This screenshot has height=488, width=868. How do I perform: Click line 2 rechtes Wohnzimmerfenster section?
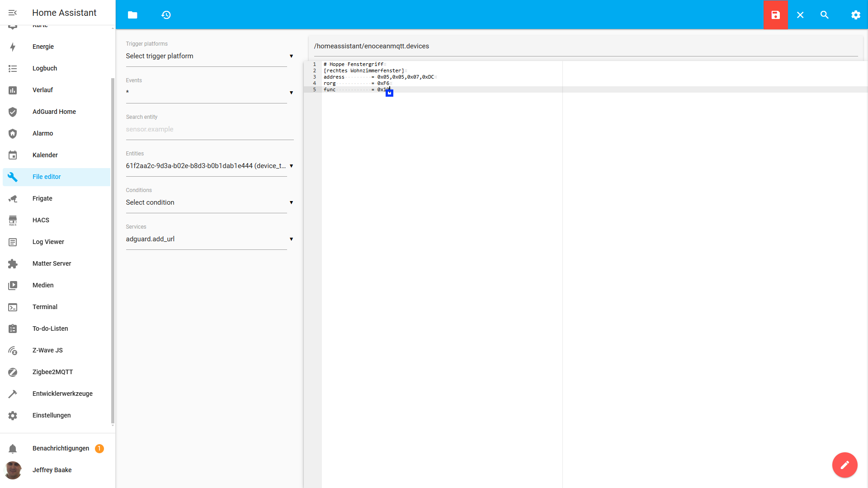(364, 70)
